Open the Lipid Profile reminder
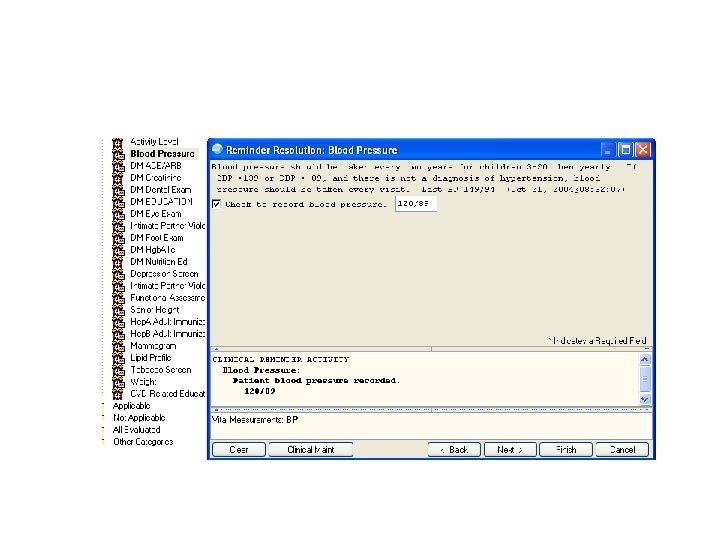Image resolution: width=720 pixels, height=540 pixels. (151, 358)
